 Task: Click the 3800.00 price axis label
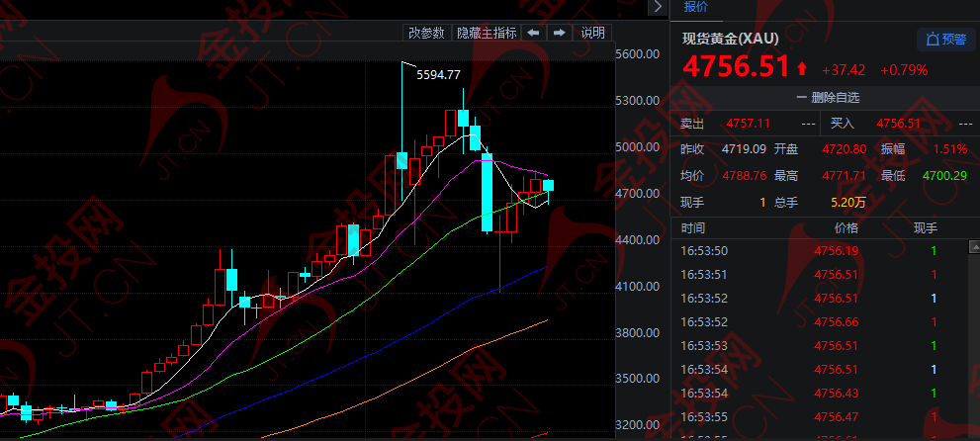coord(638,333)
